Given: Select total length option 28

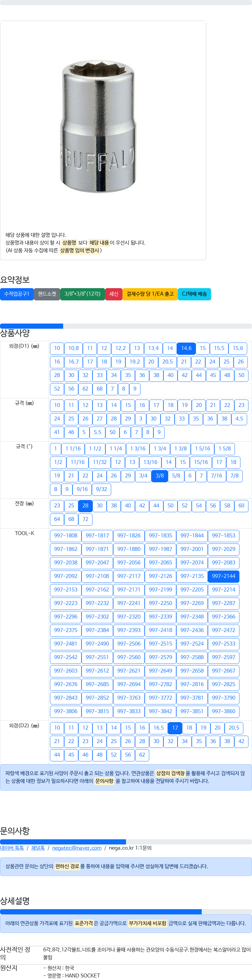Looking at the screenshot, I should pos(85,505).
